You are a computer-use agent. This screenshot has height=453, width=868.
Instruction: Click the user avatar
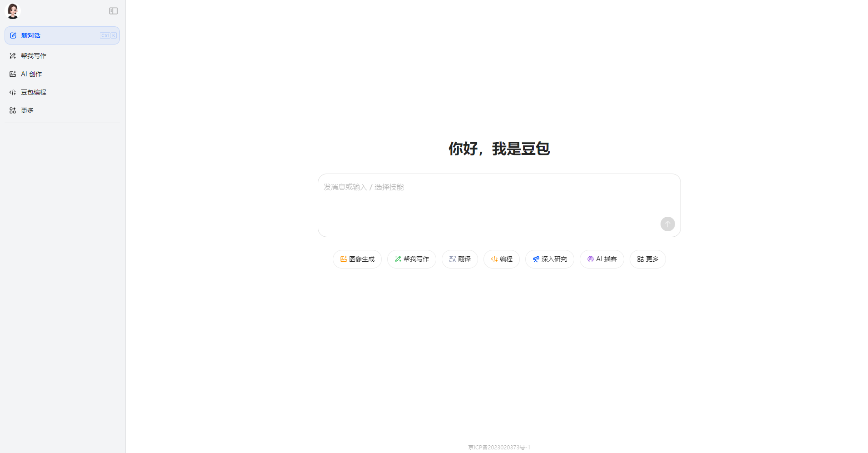tap(12, 11)
